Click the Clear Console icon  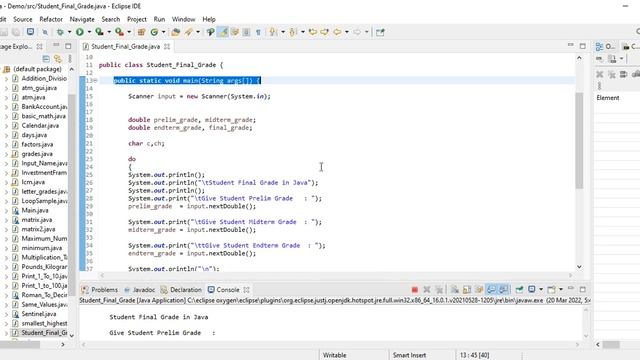455,289
